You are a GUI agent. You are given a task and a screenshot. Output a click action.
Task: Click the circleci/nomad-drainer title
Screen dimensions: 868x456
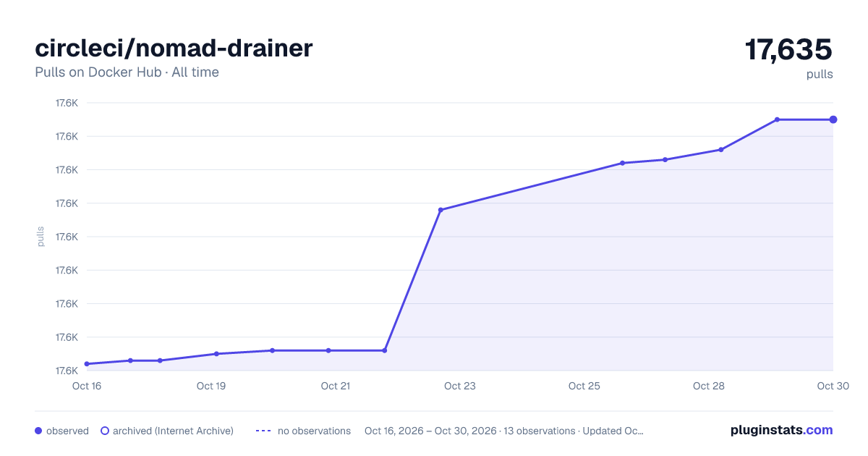point(174,48)
